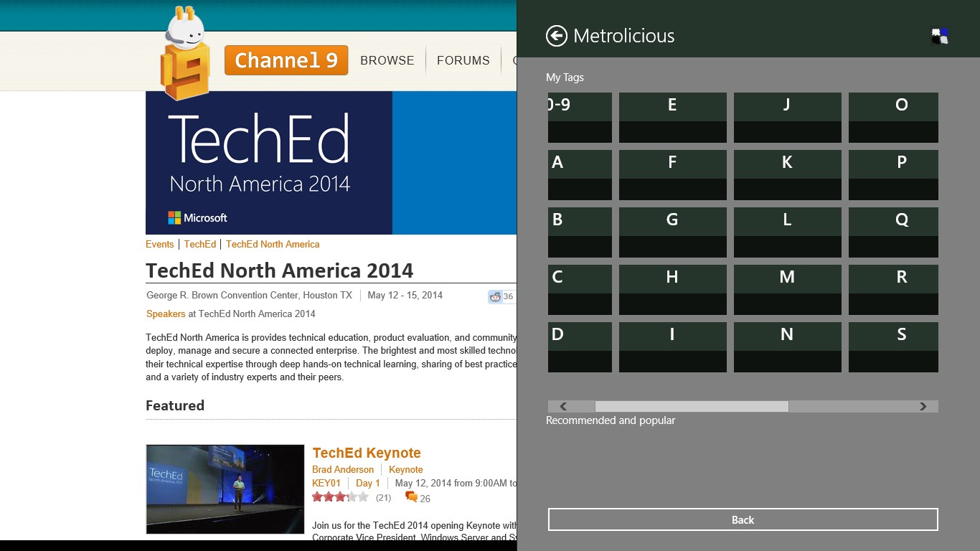Viewport: 980px width, 551px height.
Task: Select the D tag tile
Action: click(580, 347)
